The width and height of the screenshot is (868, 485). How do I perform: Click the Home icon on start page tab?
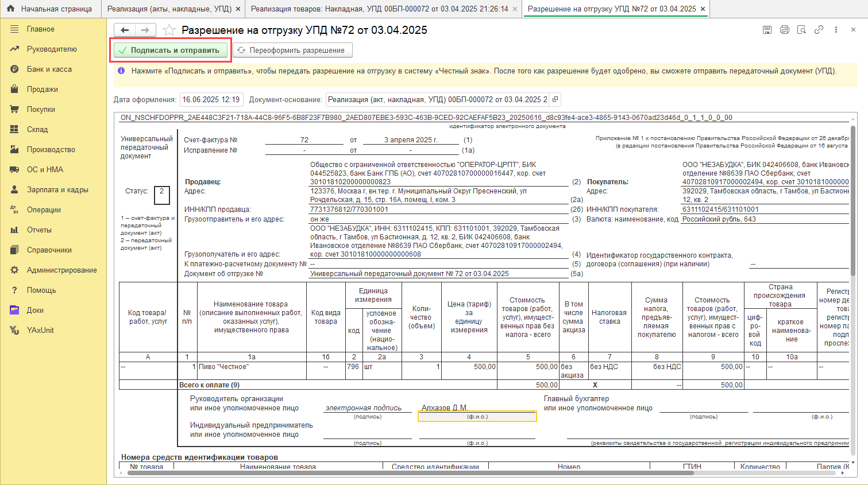point(10,9)
